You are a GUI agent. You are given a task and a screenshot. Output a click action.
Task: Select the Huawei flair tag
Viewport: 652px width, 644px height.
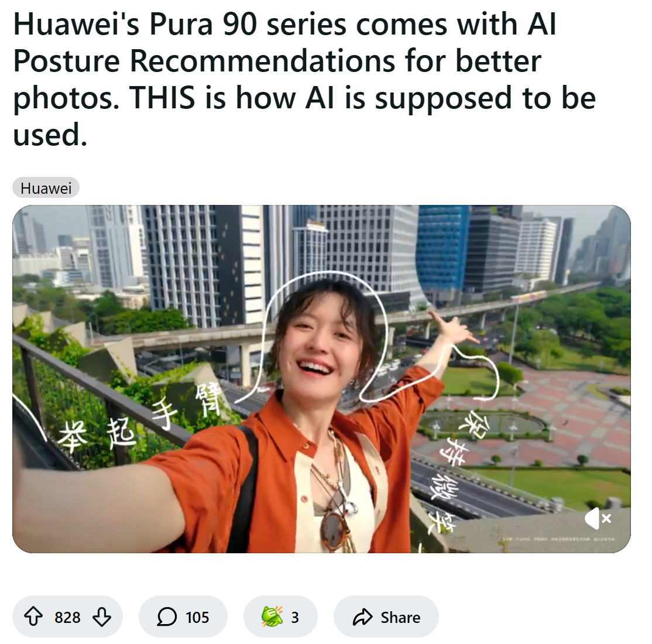tap(46, 188)
